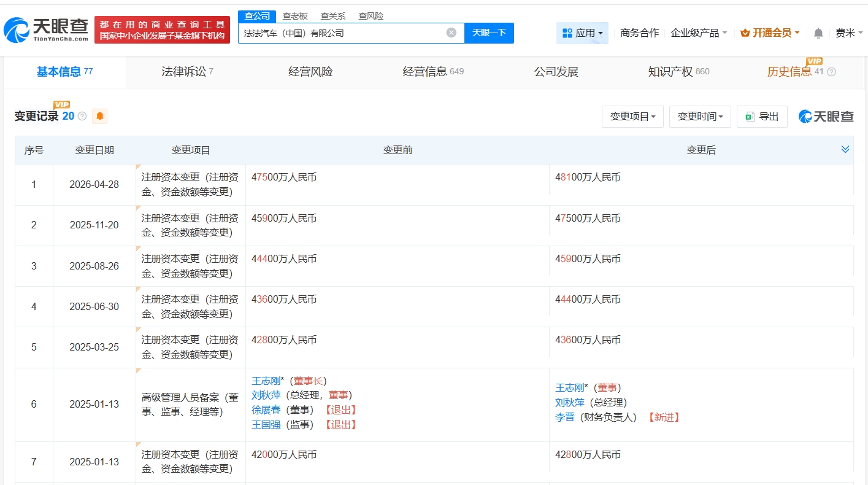Screen dimensions: 868x485
Task: Open 应用 dropdown menu
Action: point(582,33)
